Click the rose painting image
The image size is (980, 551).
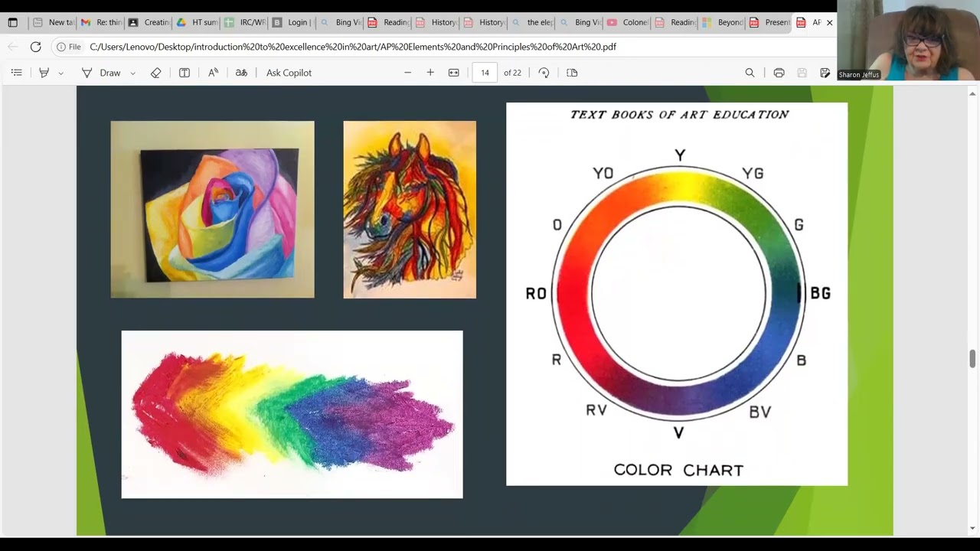212,209
